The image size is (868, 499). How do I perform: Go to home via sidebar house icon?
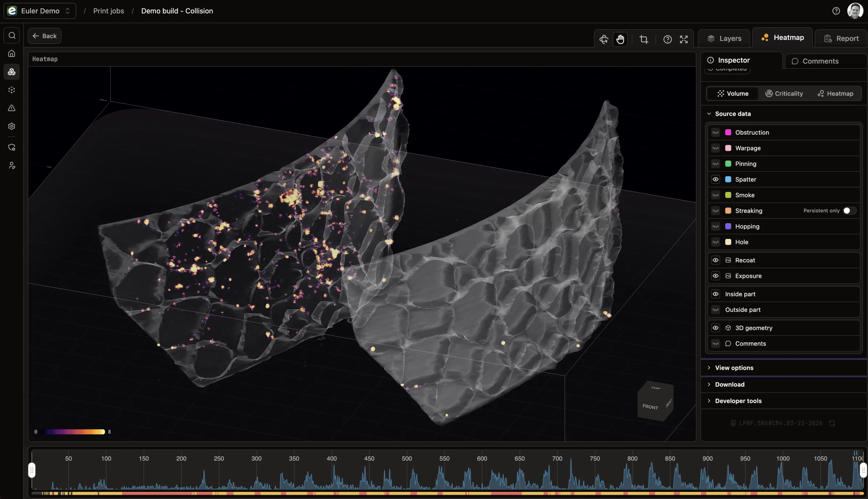pos(12,54)
